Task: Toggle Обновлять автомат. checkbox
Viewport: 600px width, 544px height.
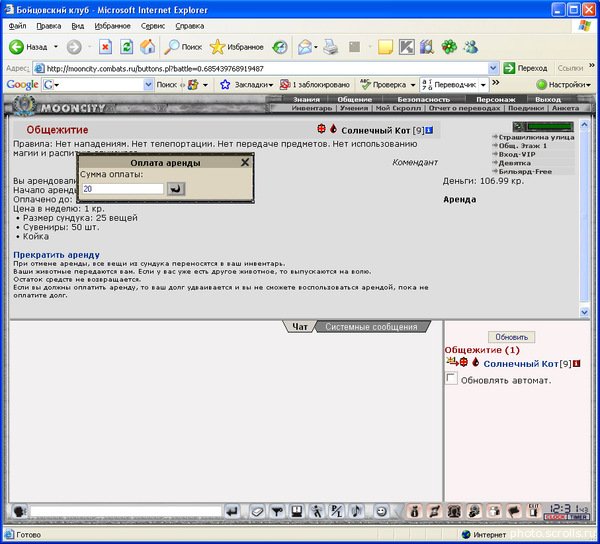Action: click(452, 378)
